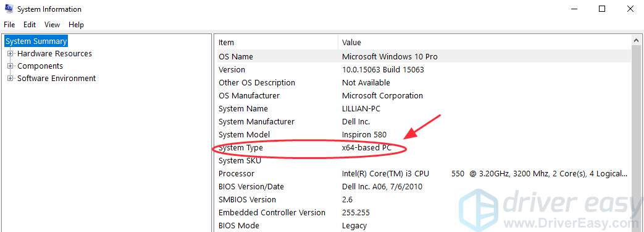
Task: Maximize the System Information window
Action: pyautogui.click(x=602, y=9)
